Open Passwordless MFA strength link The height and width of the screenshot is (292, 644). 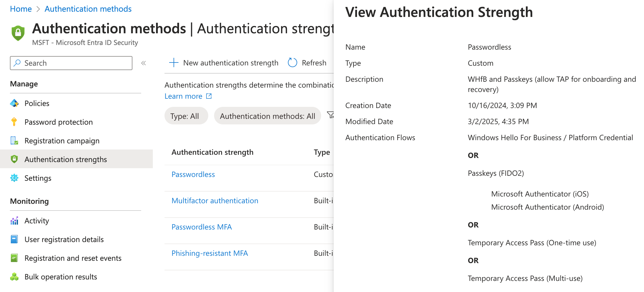point(202,227)
